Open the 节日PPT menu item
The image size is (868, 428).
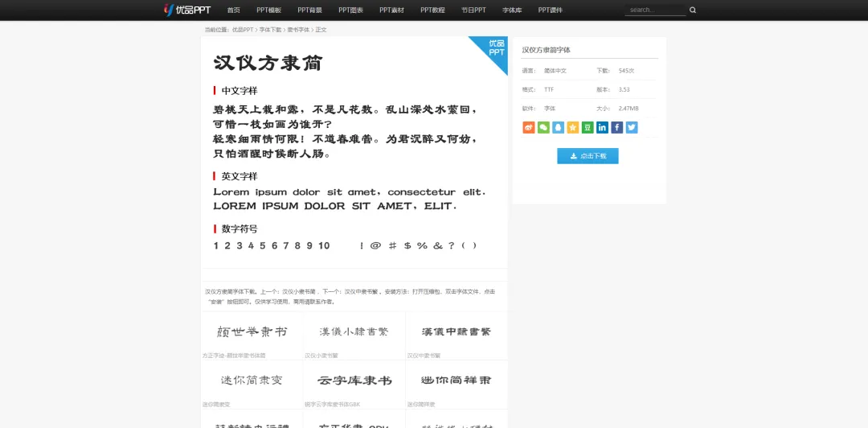click(474, 10)
